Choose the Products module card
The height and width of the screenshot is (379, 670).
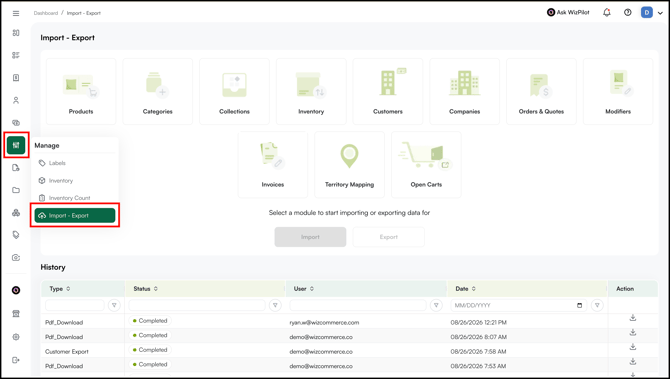81,91
